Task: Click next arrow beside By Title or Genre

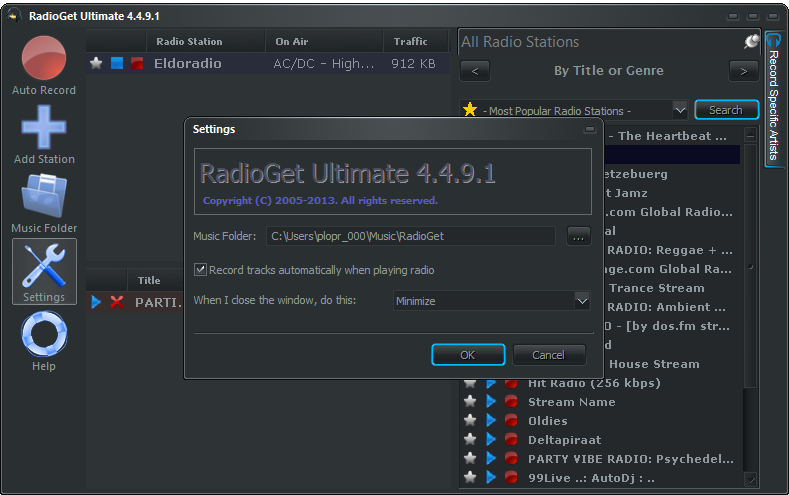Action: (743, 71)
